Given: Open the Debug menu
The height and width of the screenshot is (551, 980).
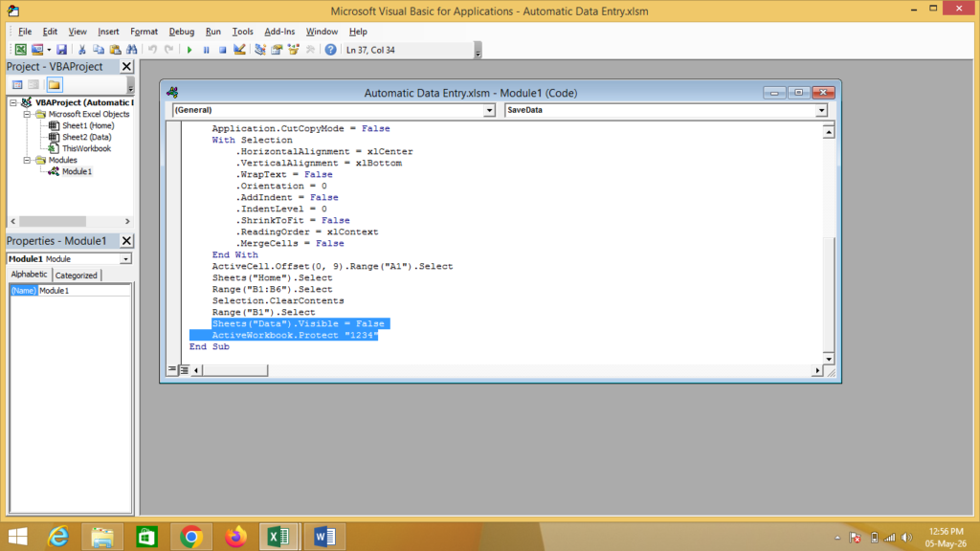Looking at the screenshot, I should point(181,32).
